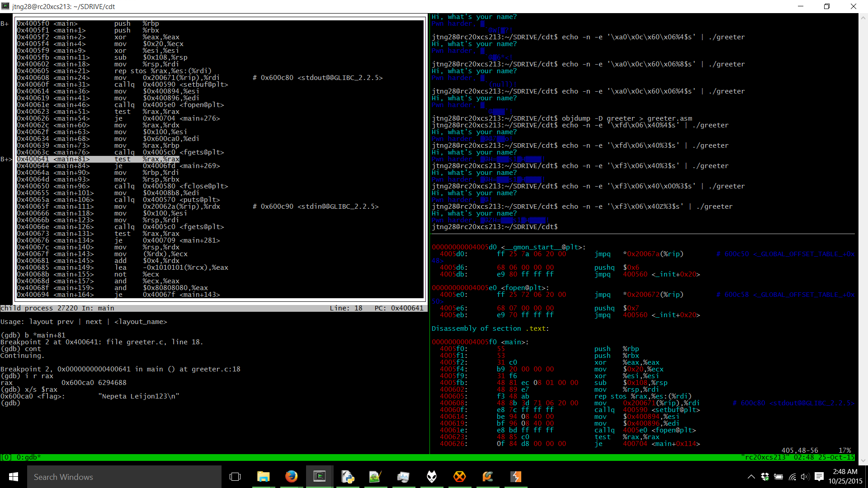Click tmux status '"rc20xcs213" 02:48 25-Oct-15'
This screenshot has height=488, width=868.
[798, 457]
